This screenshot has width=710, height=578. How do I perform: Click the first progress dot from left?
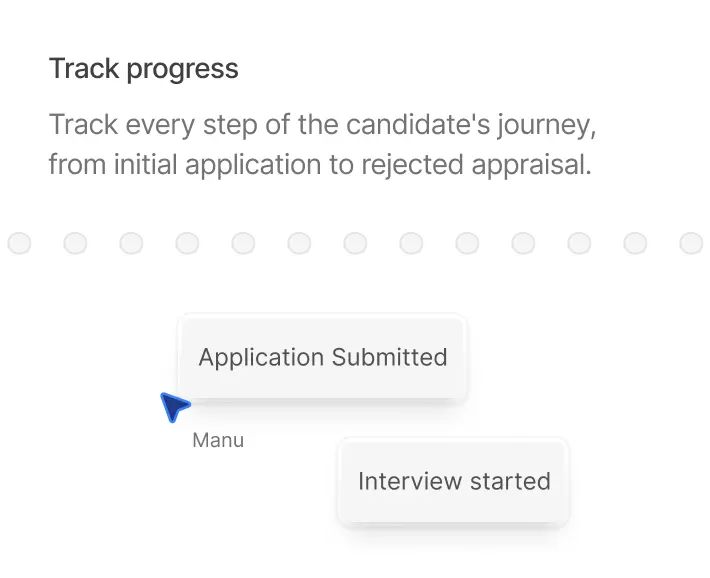coord(19,243)
